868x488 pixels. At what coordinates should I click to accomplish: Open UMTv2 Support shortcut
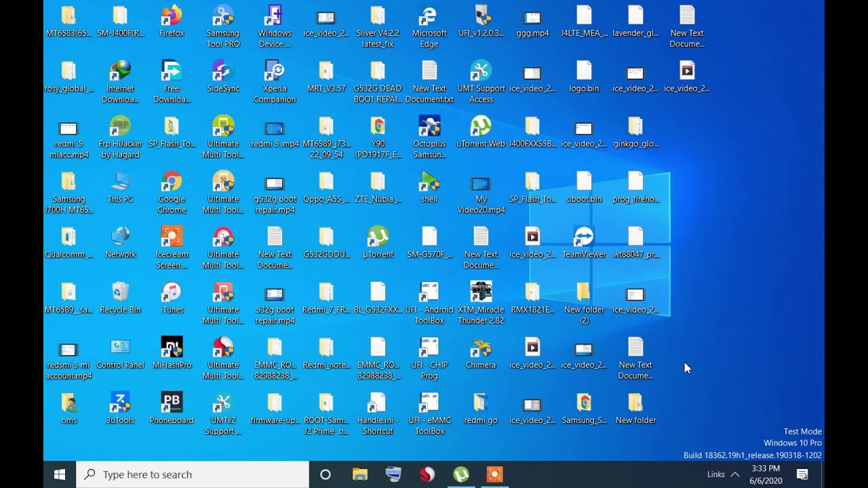point(223,414)
